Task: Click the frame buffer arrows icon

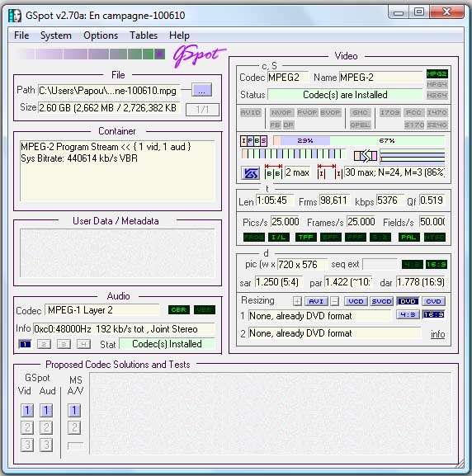Action: [366, 156]
